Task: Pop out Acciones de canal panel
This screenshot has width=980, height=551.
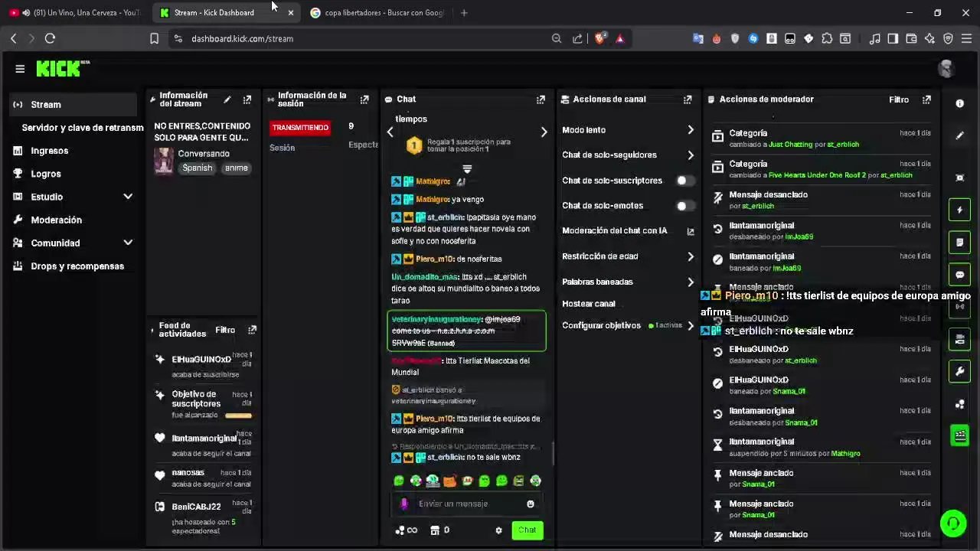Action: point(688,99)
